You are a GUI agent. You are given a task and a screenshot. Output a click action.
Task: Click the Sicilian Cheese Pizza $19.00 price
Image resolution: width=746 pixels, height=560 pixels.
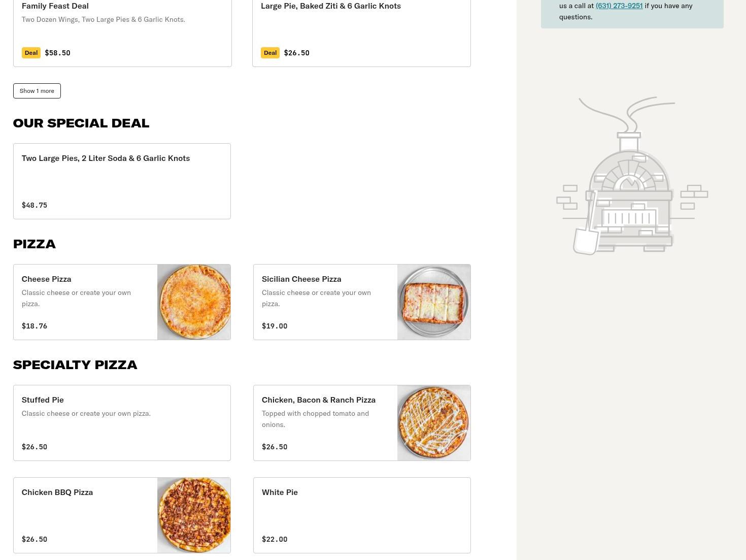[x=275, y=326]
